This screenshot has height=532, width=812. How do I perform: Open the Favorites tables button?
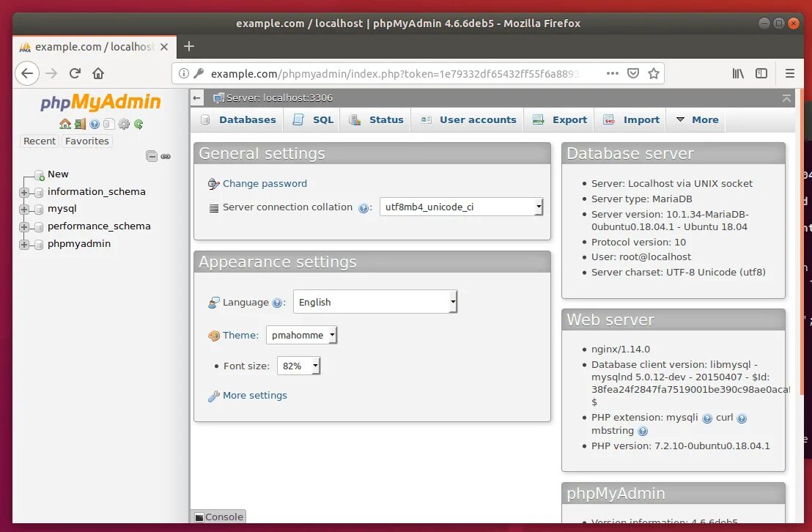[x=87, y=141]
